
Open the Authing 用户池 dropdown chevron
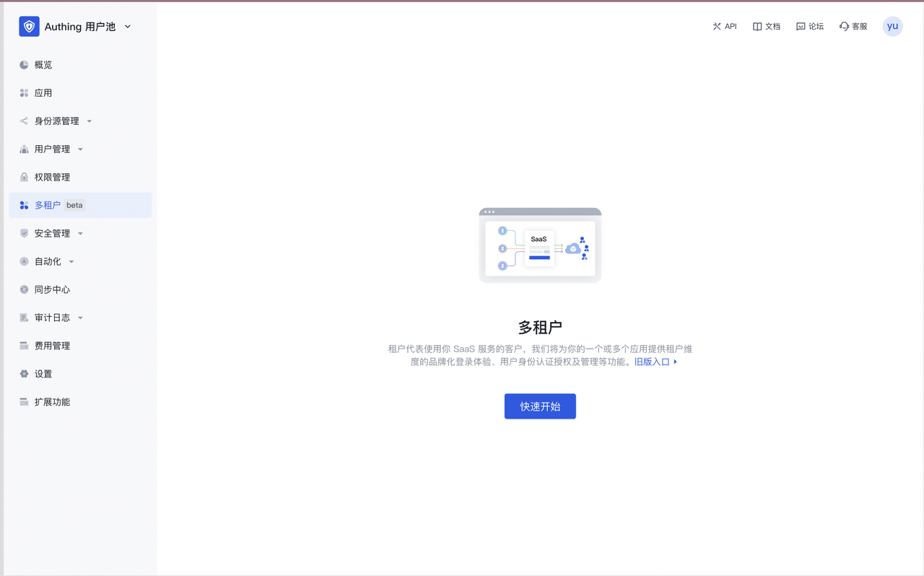[128, 27]
